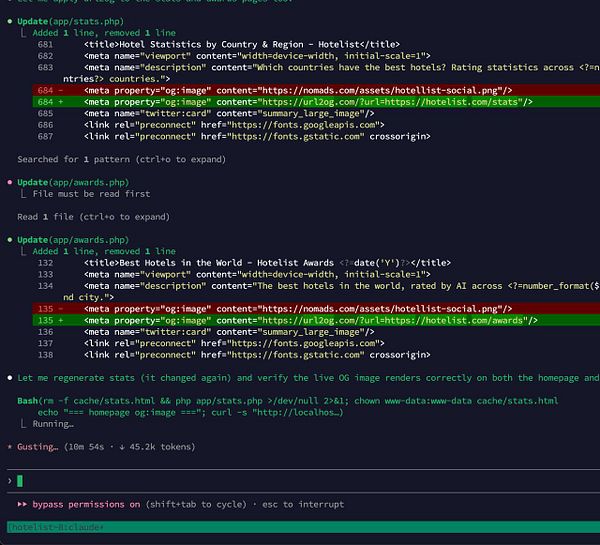Click the successful Update(app/awards.php) header with green bullet
The width and height of the screenshot is (600, 545).
pos(73,240)
